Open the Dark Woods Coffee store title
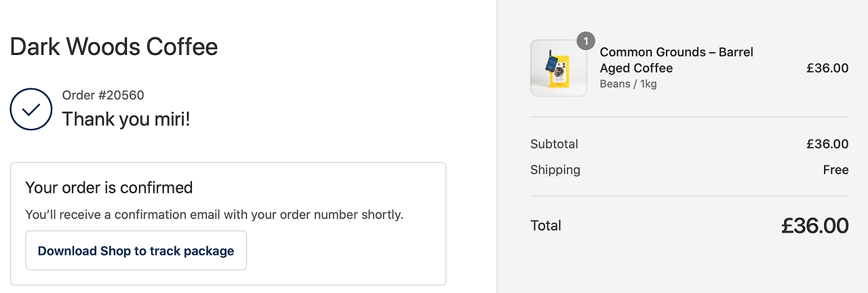This screenshot has height=293, width=868. click(114, 47)
